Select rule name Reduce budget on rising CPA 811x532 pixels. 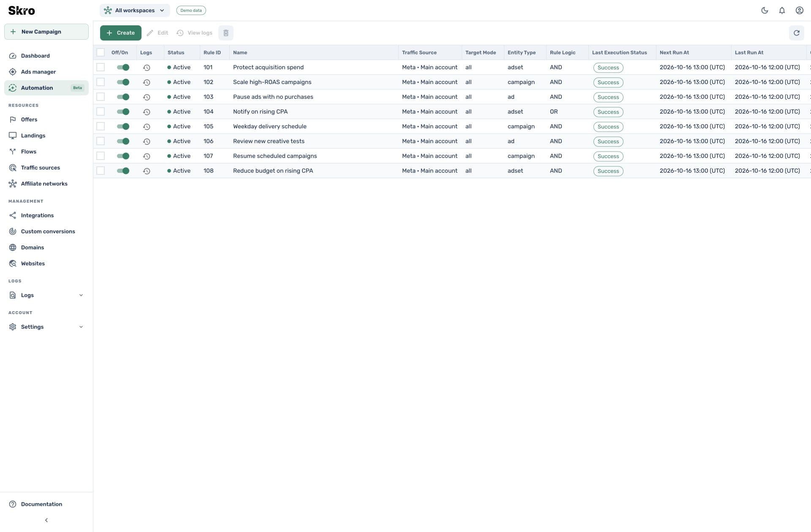click(x=273, y=171)
